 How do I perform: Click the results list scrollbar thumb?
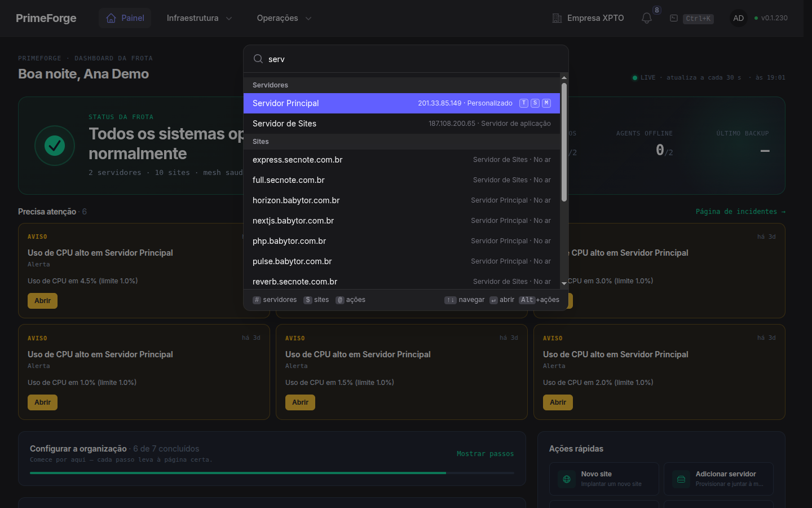564,142
